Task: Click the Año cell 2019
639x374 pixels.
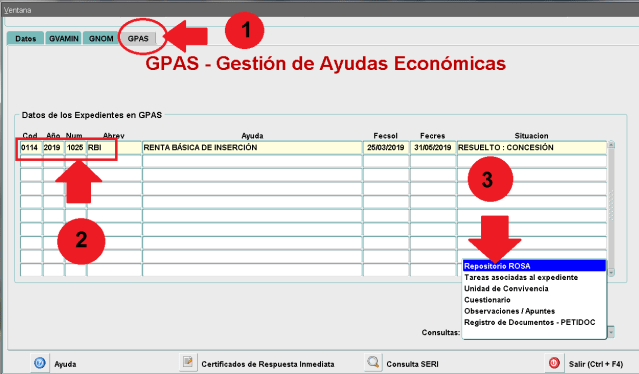Action: point(53,147)
